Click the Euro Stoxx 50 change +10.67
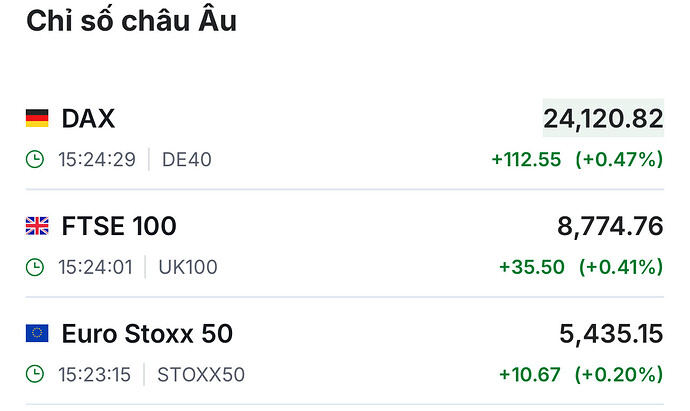Image resolution: width=690 pixels, height=411 pixels. tap(530, 375)
